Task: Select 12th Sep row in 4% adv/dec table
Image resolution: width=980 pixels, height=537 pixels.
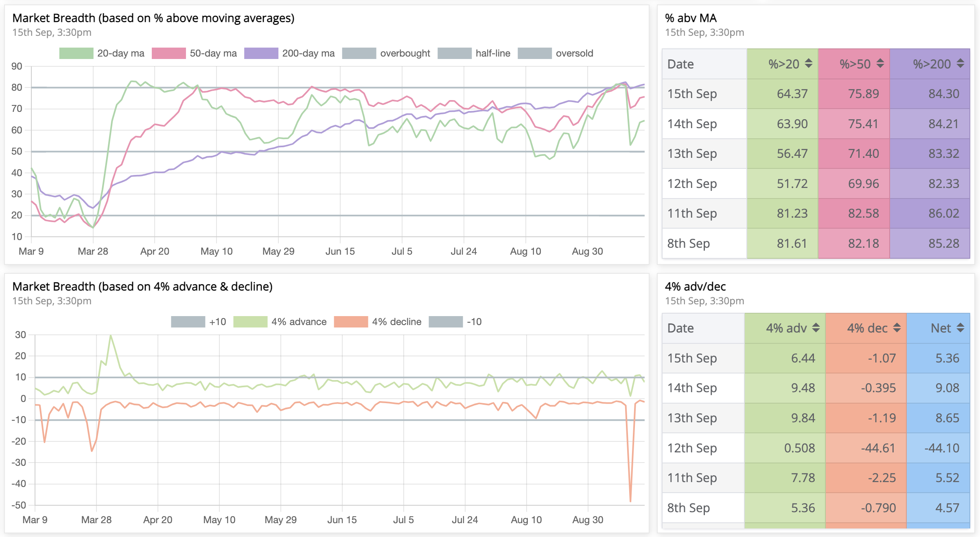Action: 816,448
